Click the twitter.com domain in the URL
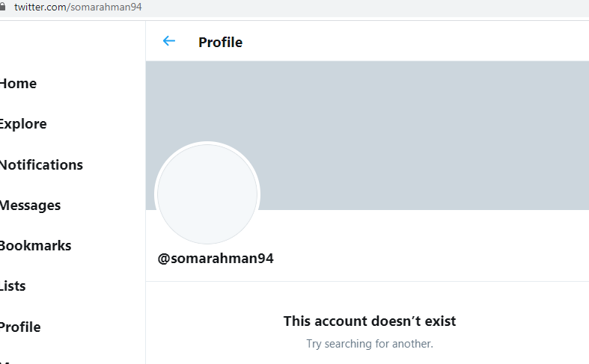Image resolution: width=589 pixels, height=364 pixels. tap(40, 7)
